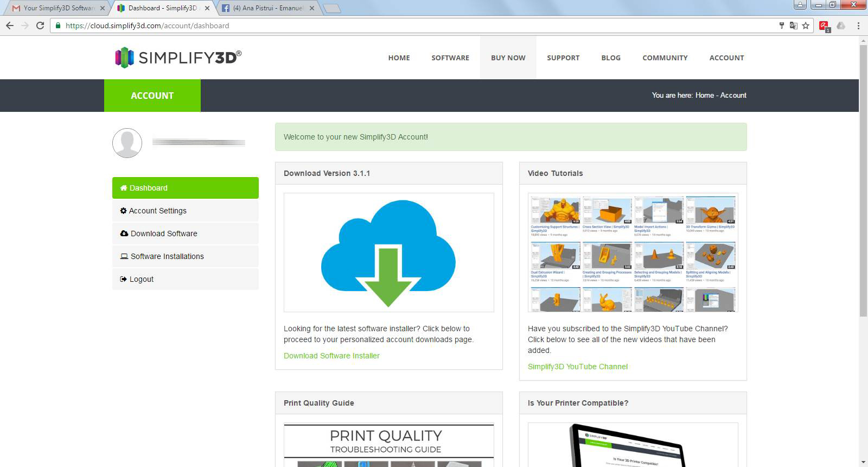
Task: Click the forward navigation arrow
Action: [25, 26]
